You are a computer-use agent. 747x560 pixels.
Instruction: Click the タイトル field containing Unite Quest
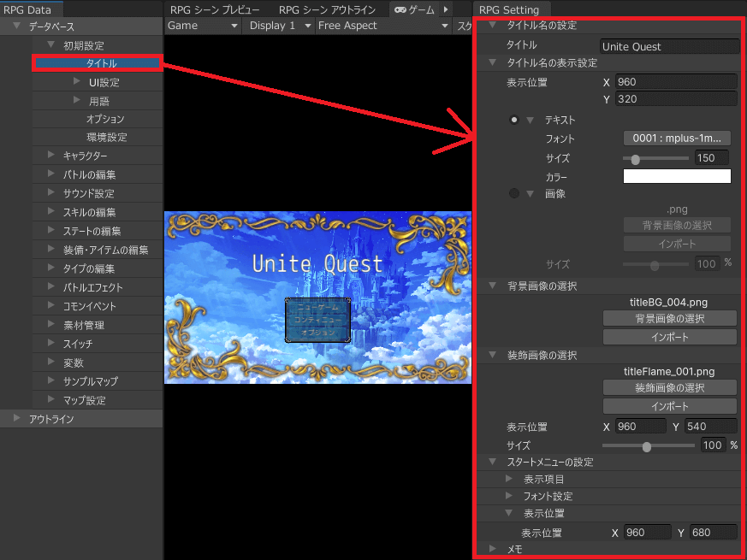(x=669, y=46)
